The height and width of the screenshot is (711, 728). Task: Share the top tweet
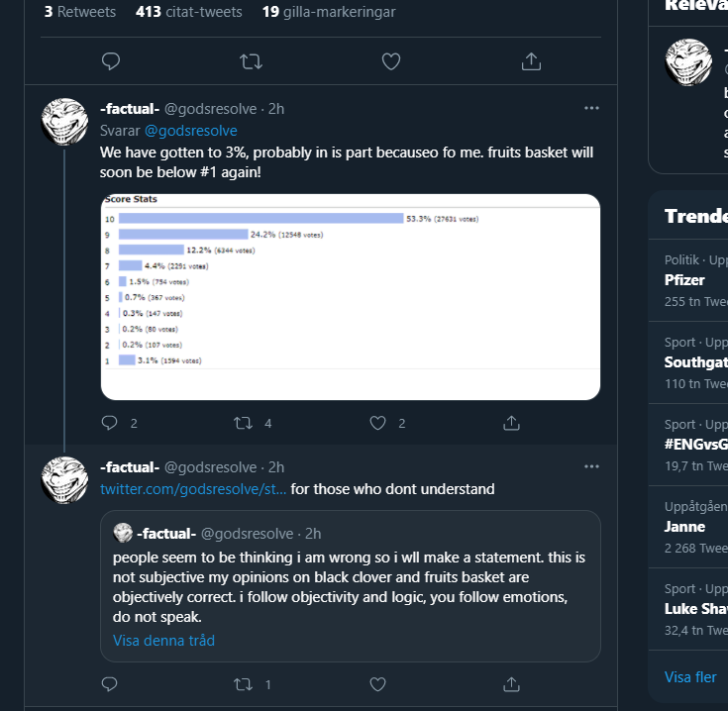[x=531, y=61]
